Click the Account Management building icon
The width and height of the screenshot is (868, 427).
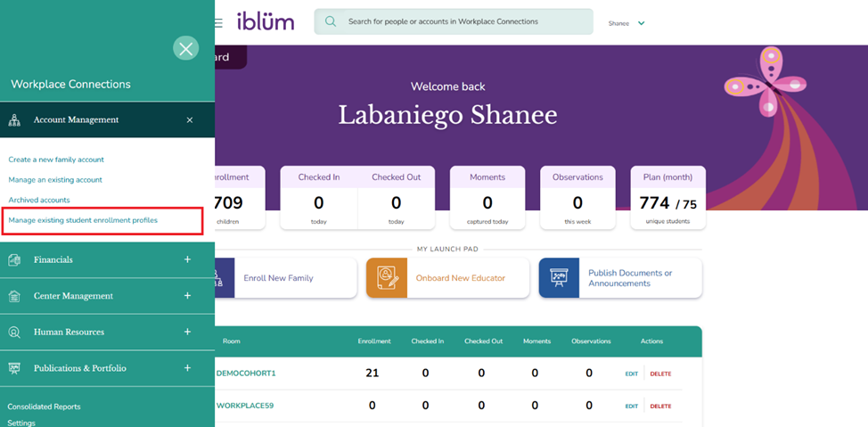(14, 119)
